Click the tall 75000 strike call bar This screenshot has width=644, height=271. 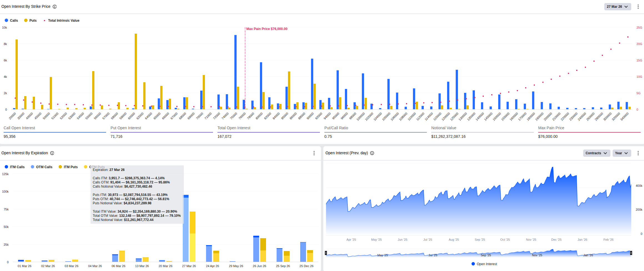coord(235,72)
